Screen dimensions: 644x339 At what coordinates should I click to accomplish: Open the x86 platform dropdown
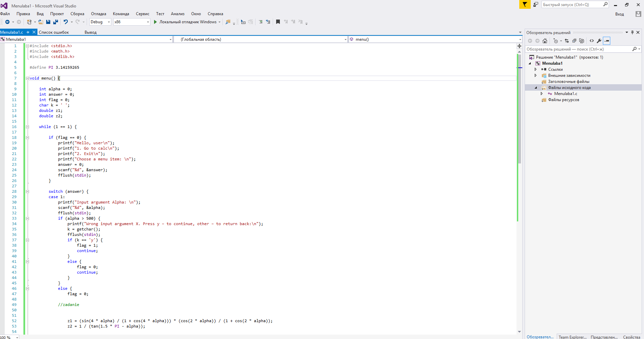click(x=148, y=22)
